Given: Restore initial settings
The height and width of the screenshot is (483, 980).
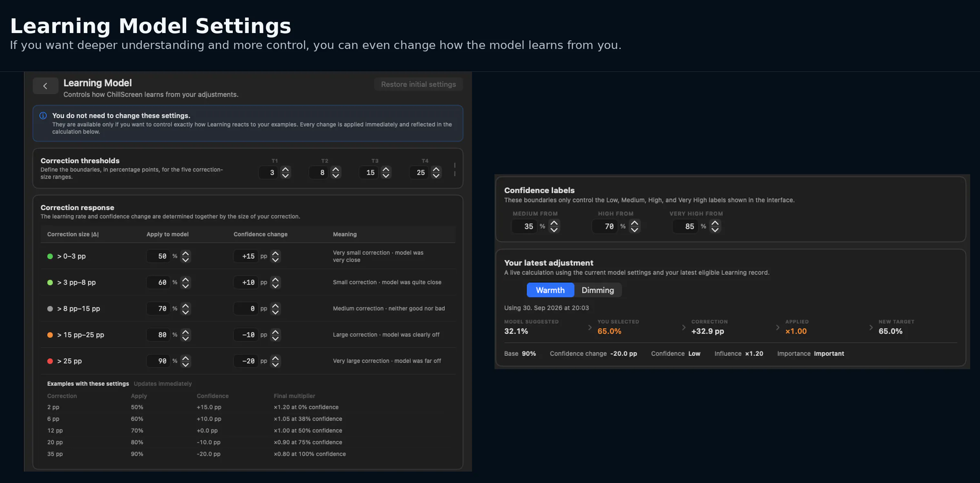Looking at the screenshot, I should (x=419, y=84).
